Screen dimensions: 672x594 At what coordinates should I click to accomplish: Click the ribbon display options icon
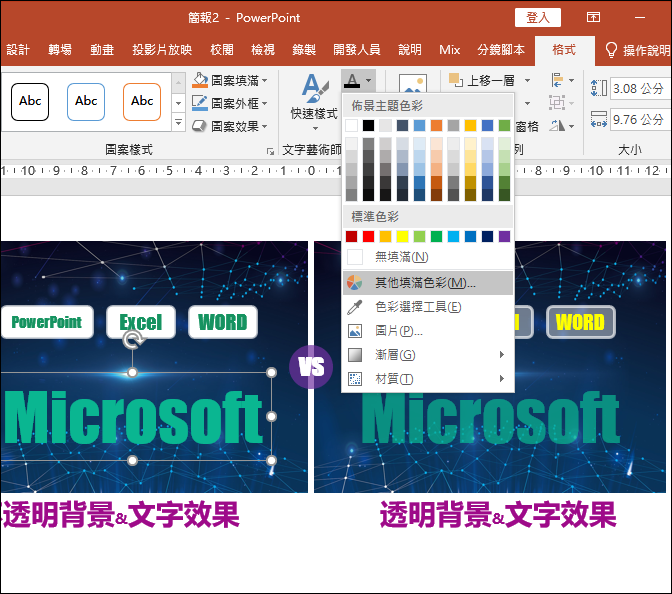(594, 18)
